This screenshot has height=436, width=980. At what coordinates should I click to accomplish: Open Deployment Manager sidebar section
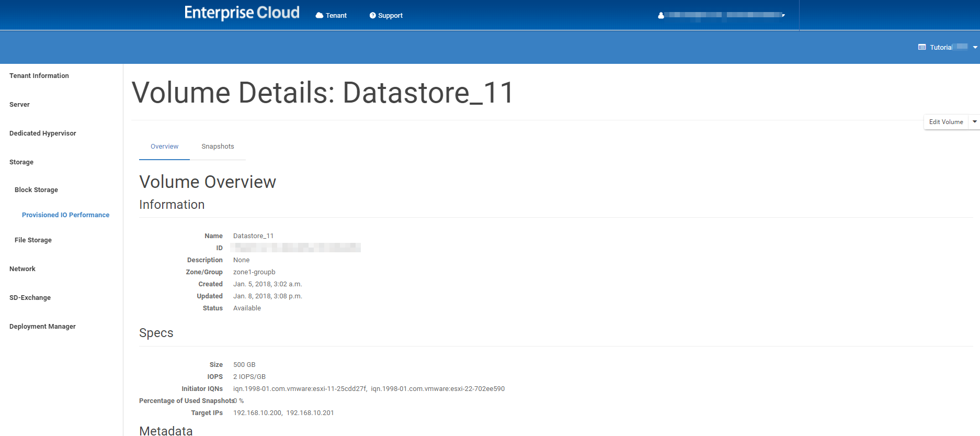[x=42, y=327]
